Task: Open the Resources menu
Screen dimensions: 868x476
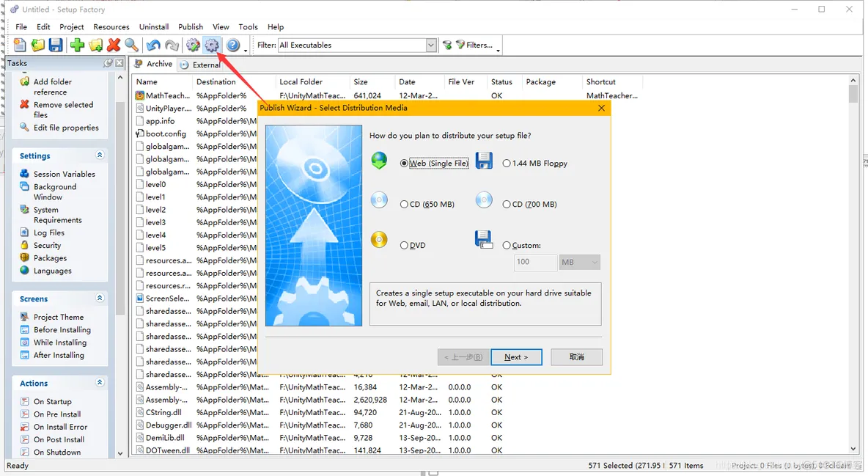Action: (x=111, y=26)
